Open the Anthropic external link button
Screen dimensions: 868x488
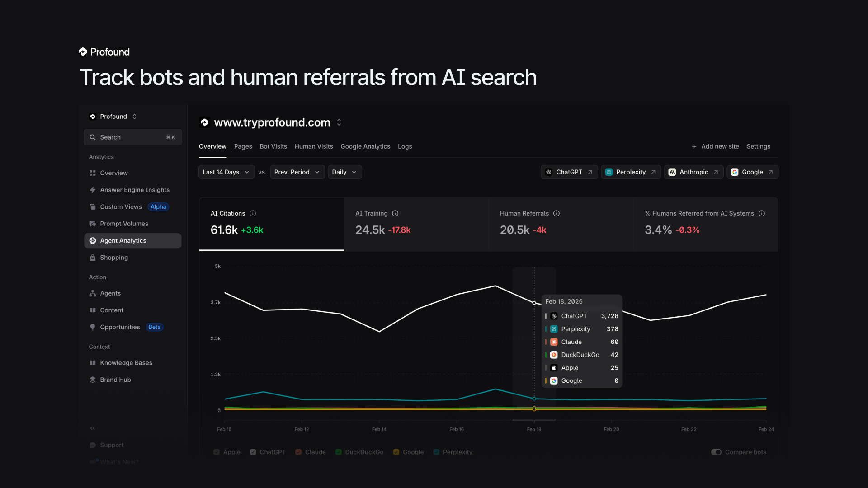[x=693, y=172]
